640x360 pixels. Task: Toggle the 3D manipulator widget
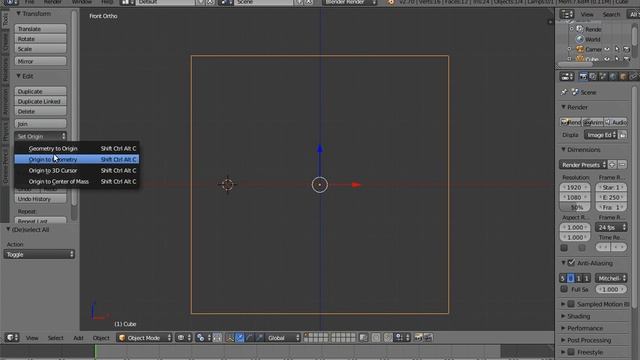(x=229, y=338)
